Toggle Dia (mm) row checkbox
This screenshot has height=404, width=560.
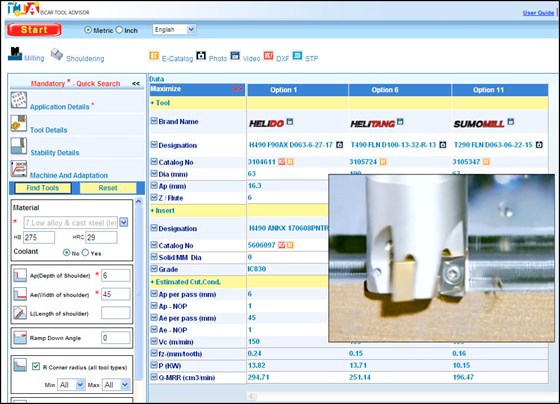(154, 174)
